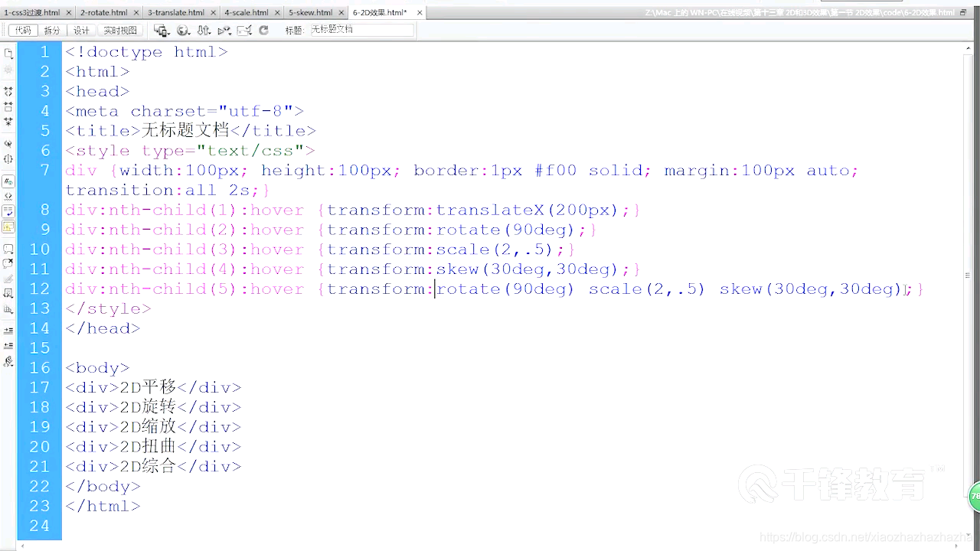
Task: Click the Collapse Selection icon
Action: (8, 106)
